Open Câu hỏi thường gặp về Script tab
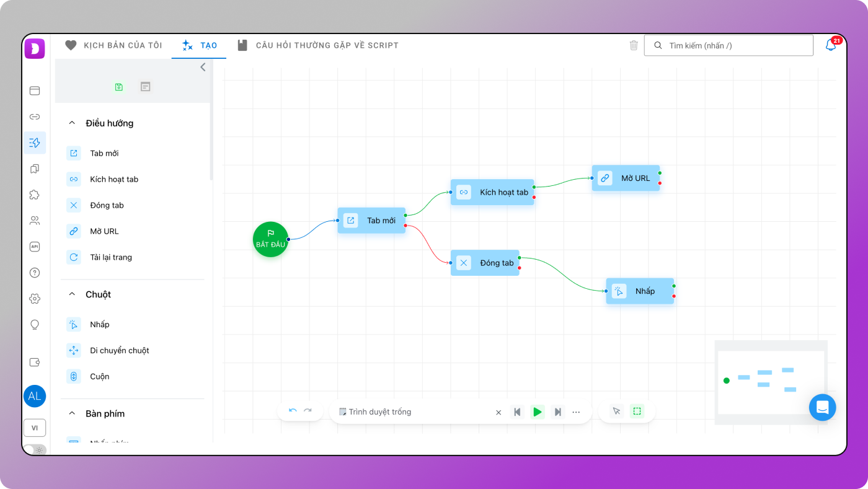 (x=318, y=45)
